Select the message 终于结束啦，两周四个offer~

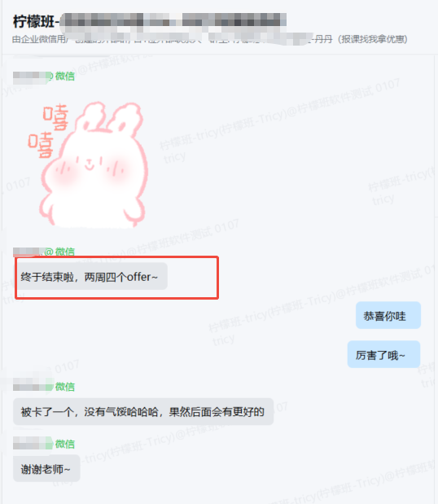tap(90, 277)
